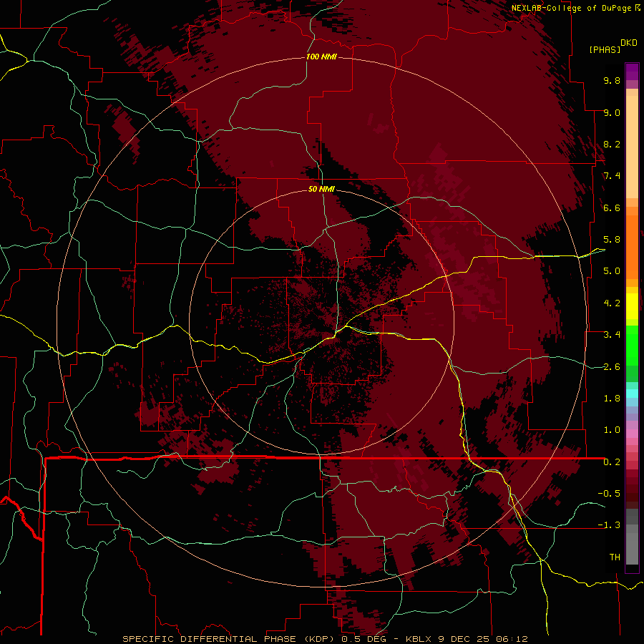Click the 06:12 timestamp in the caption
The width and height of the screenshot is (644, 644).
512,639
